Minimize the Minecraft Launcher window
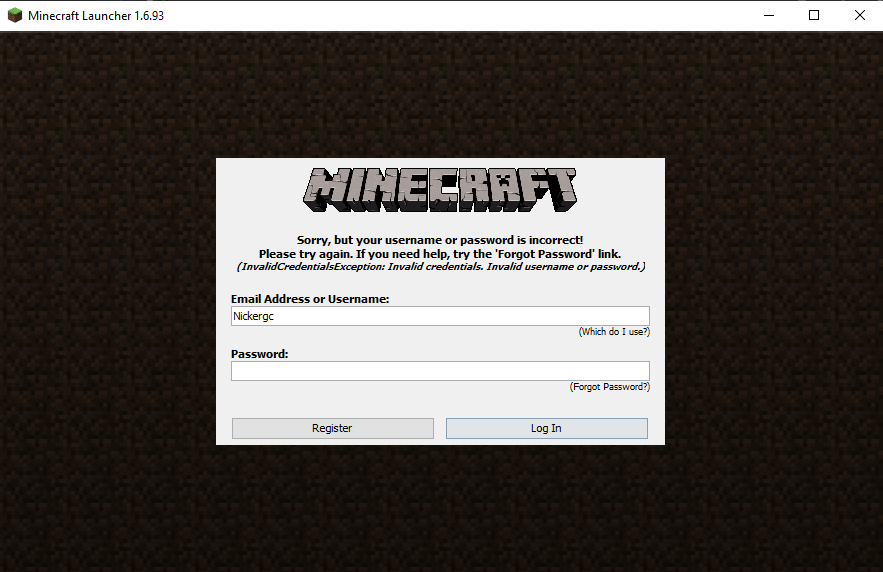The width and height of the screenshot is (883, 572). tap(769, 15)
